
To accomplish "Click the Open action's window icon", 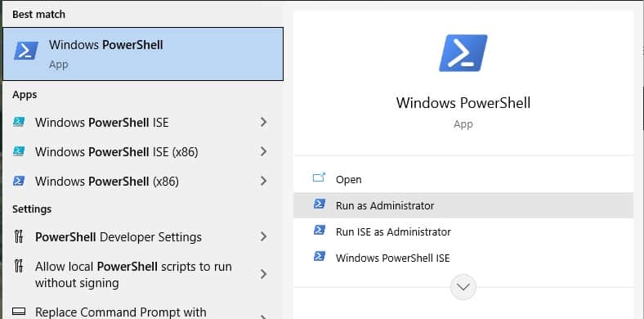I will coord(319,177).
